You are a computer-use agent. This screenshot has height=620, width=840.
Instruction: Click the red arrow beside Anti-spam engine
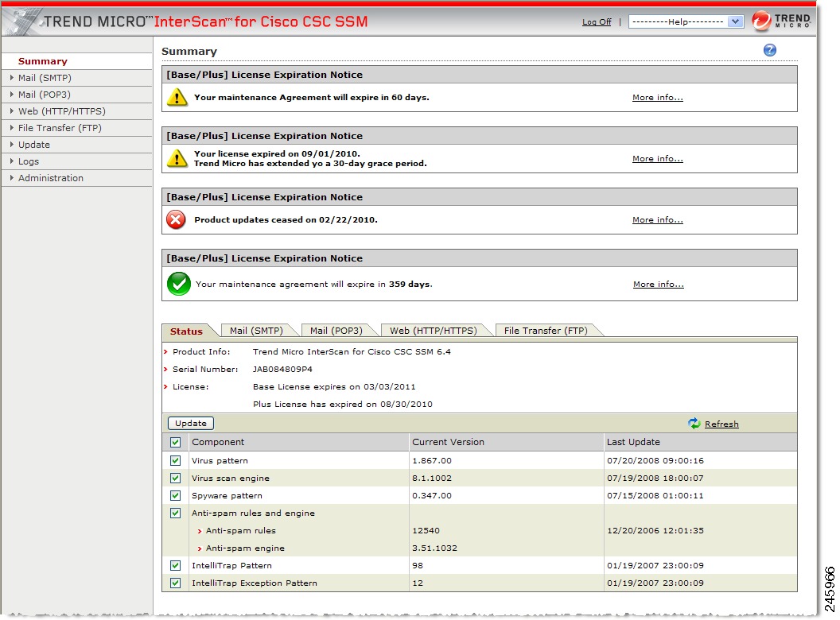200,548
